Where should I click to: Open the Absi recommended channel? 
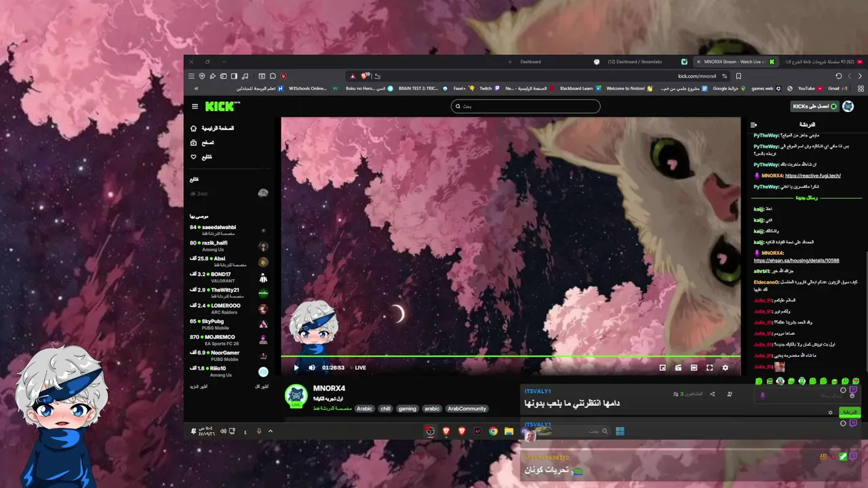229,261
